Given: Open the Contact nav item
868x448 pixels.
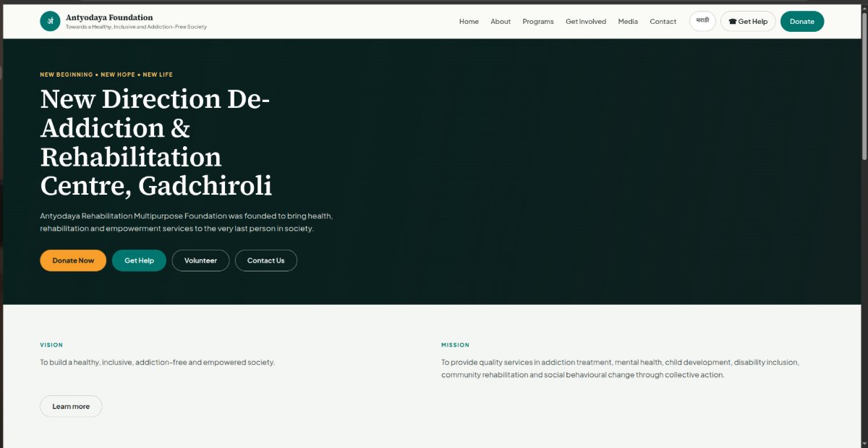Looking at the screenshot, I should 663,22.
